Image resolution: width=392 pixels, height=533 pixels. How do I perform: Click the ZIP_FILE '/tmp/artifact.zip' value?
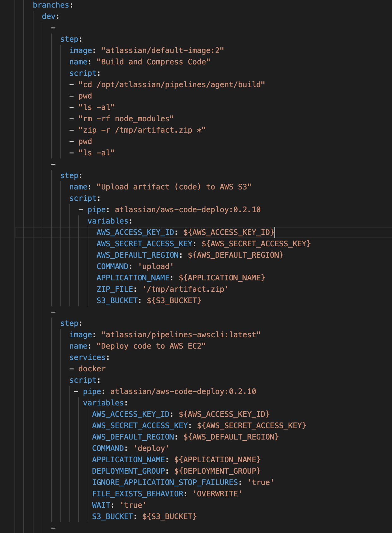185,289
